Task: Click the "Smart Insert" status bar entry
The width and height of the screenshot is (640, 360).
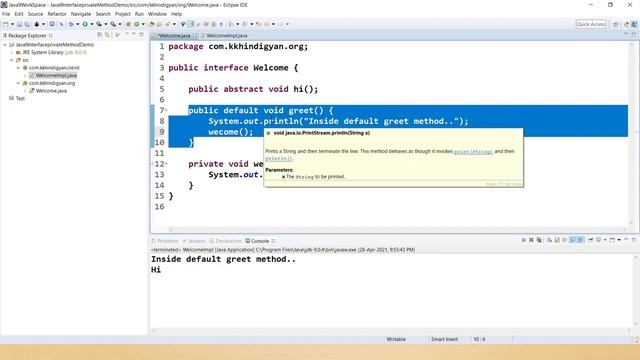Action: (x=444, y=339)
